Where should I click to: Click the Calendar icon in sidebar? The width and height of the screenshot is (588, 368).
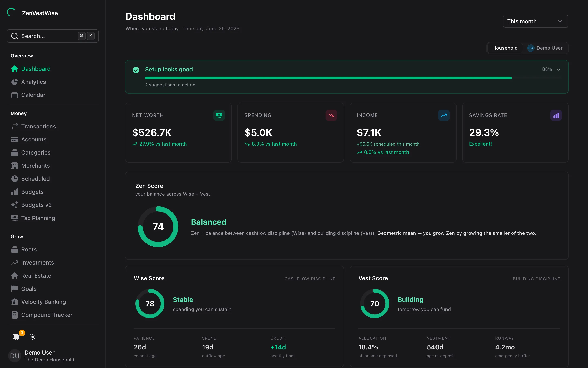pos(14,95)
